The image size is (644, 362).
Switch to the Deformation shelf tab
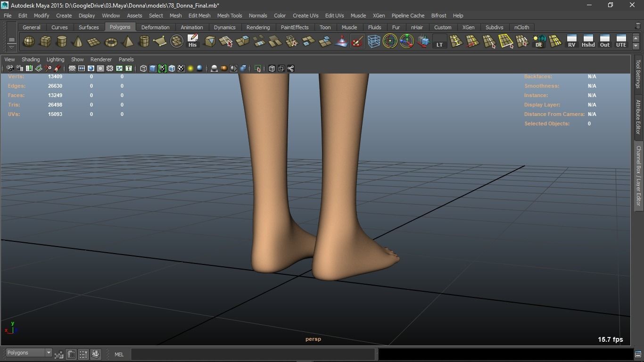click(155, 27)
